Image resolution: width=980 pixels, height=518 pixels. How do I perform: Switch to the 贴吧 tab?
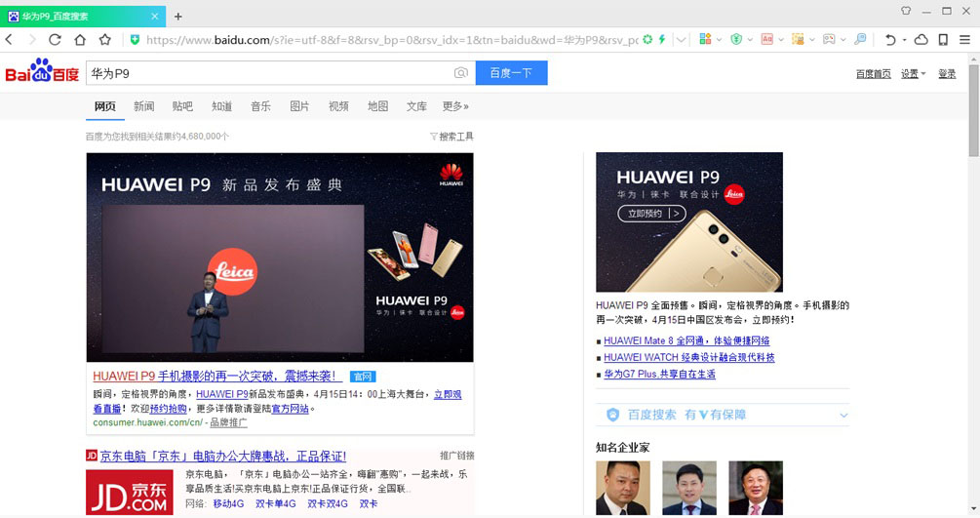tap(182, 106)
